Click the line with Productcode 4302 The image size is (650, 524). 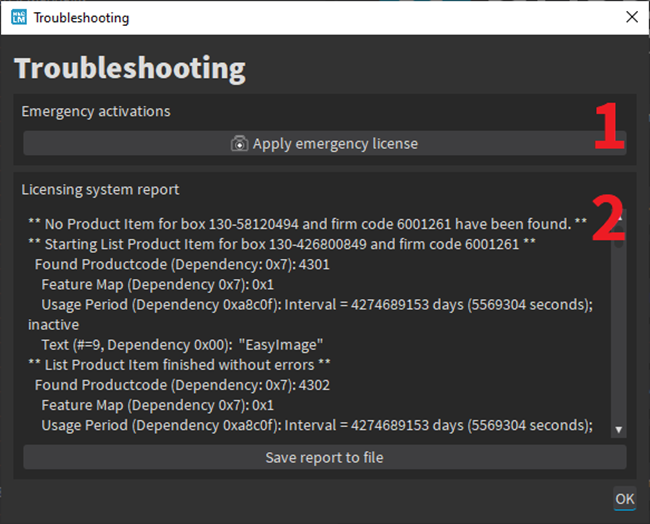click(182, 385)
